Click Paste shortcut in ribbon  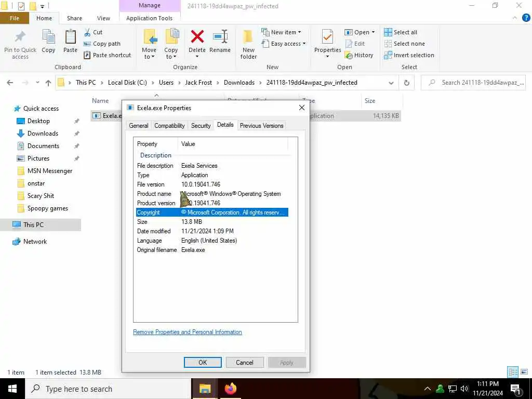tap(107, 55)
